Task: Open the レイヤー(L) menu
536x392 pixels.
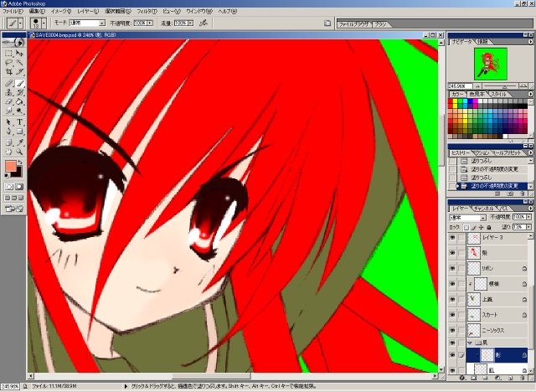Action: click(x=88, y=11)
